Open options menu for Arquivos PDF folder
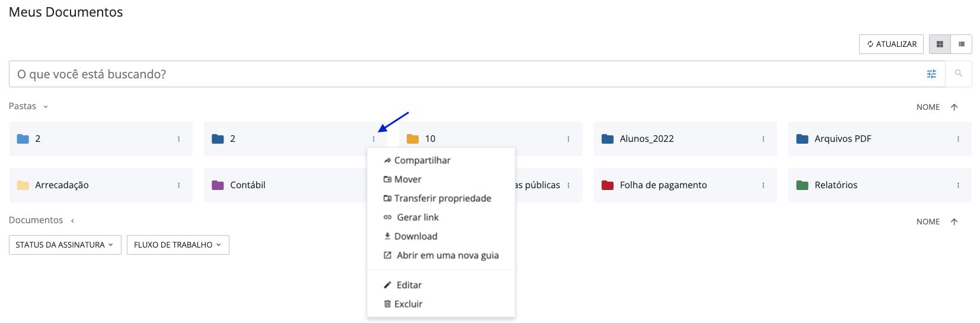The width and height of the screenshot is (980, 323). click(x=957, y=139)
